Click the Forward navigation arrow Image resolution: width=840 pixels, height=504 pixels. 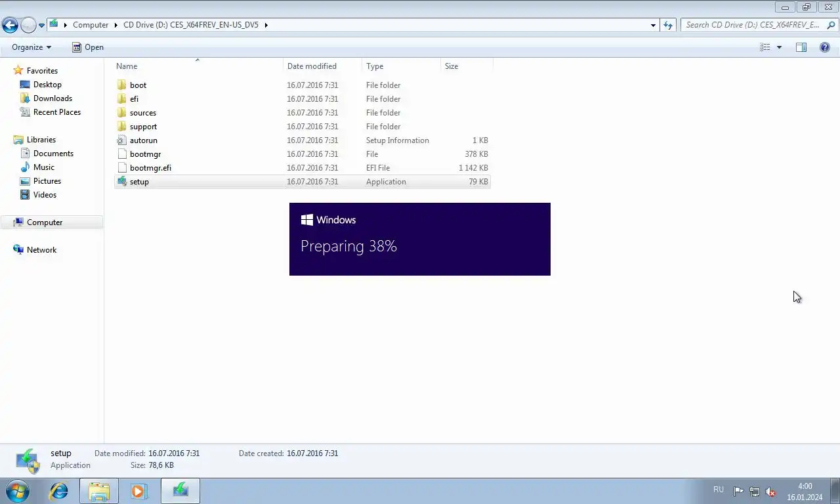click(28, 26)
